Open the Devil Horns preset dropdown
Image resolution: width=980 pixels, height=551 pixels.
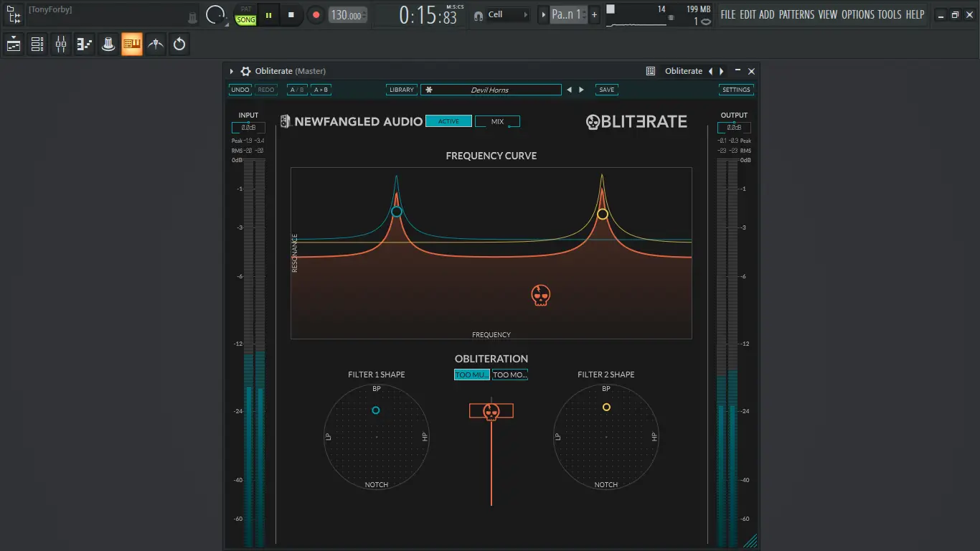(491, 90)
